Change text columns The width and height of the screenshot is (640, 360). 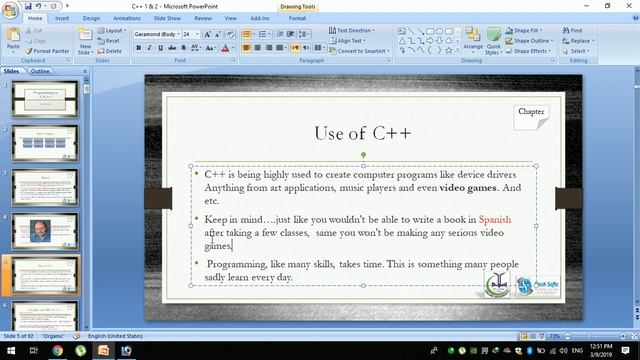click(318, 48)
